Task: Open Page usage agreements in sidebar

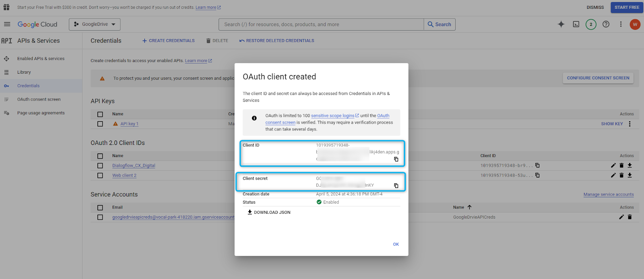Action: click(41, 113)
